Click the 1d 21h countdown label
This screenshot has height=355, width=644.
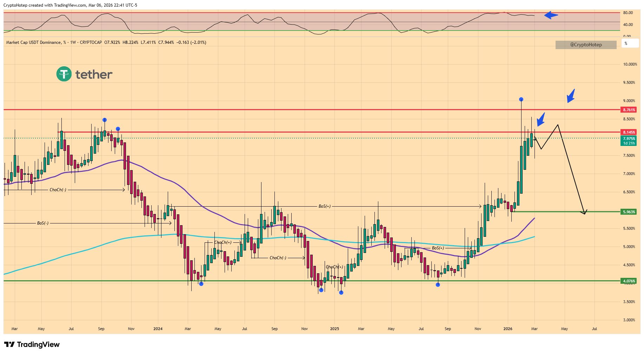click(629, 143)
